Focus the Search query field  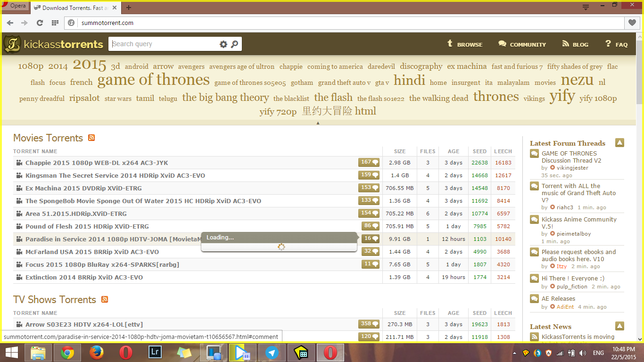(x=164, y=44)
